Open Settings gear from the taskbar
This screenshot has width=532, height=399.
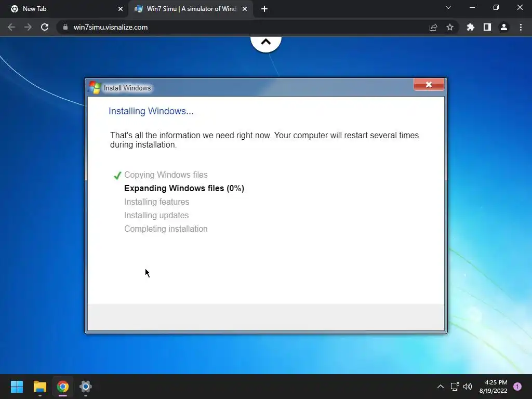pos(86,387)
